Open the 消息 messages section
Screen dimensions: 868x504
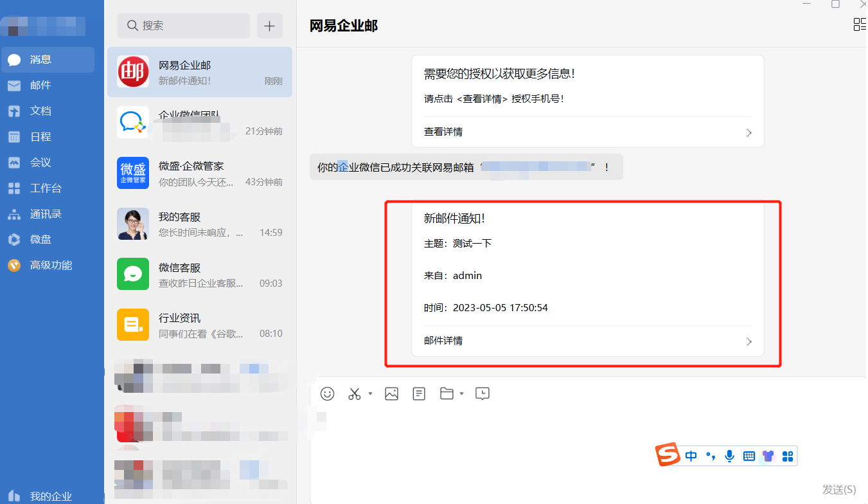click(48, 60)
